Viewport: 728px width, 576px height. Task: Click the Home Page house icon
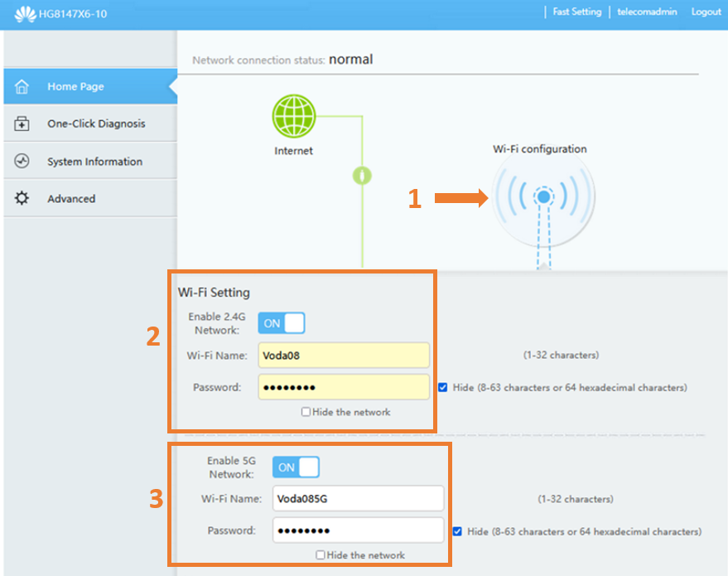(22, 86)
